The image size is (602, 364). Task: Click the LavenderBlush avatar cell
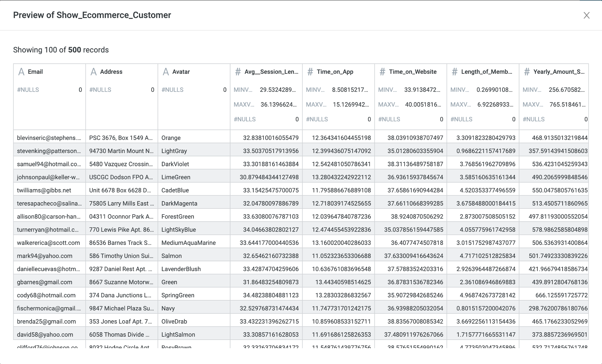pos(181,269)
